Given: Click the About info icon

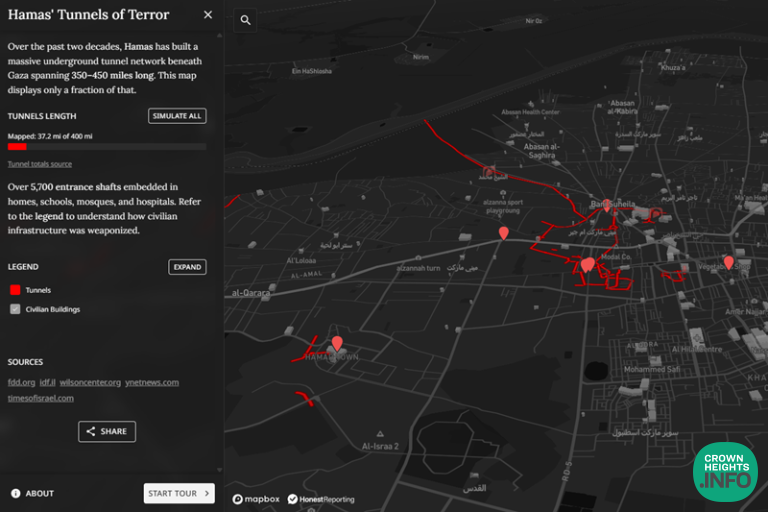Looking at the screenshot, I should pos(16,493).
